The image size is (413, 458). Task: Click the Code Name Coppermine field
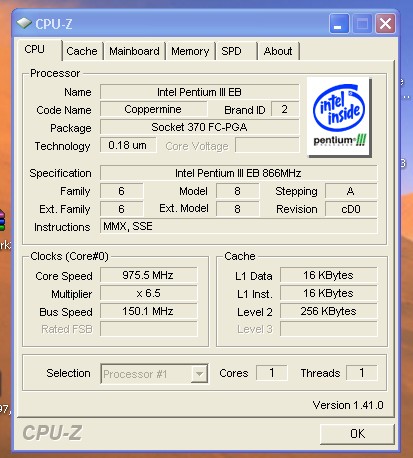click(x=154, y=109)
